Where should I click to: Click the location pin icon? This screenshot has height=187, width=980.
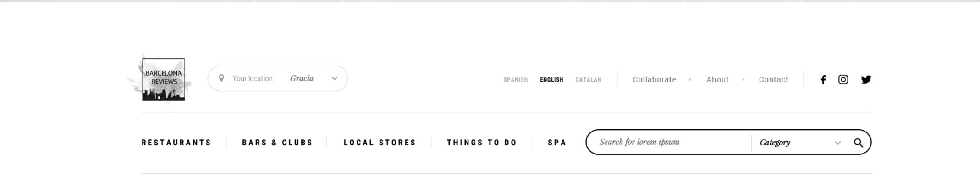tap(221, 78)
